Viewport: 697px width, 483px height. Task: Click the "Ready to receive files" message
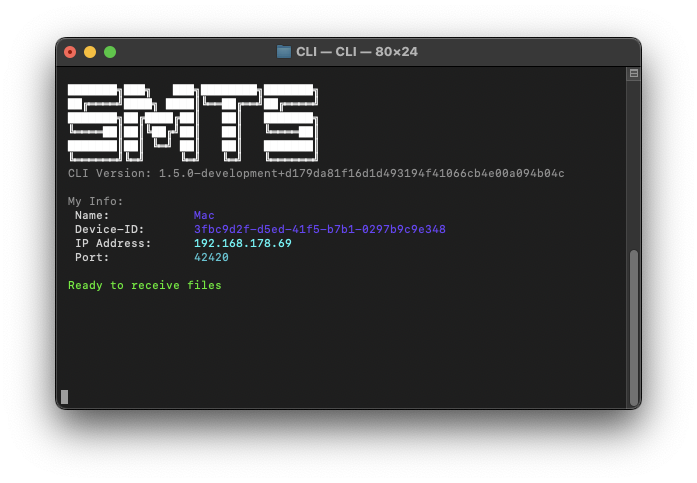tap(144, 285)
